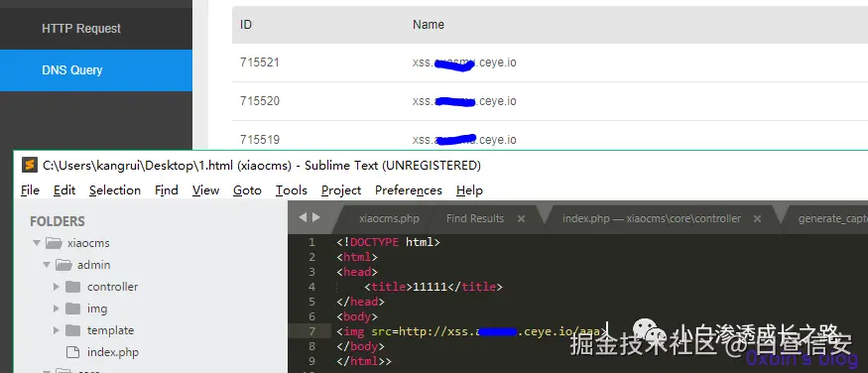868x373 pixels.
Task: Open the View menu
Action: click(x=205, y=190)
